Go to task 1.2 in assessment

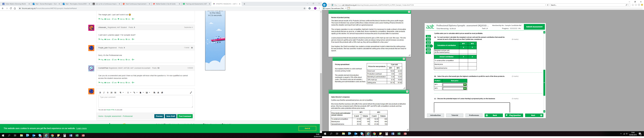pos(428,39)
